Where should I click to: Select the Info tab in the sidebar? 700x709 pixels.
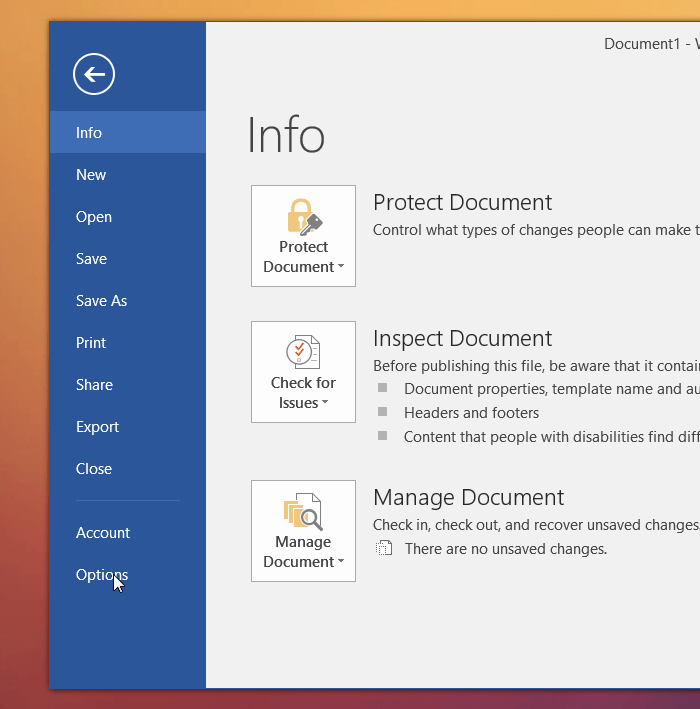89,132
